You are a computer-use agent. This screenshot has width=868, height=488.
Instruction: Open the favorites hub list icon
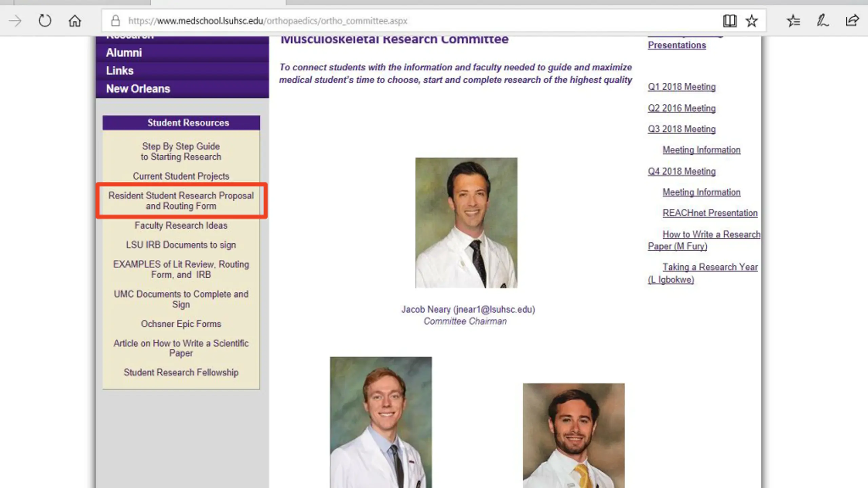[x=793, y=21]
